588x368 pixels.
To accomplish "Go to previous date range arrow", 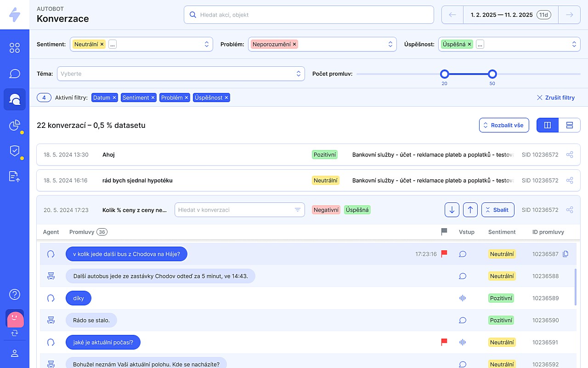I will click(x=452, y=15).
